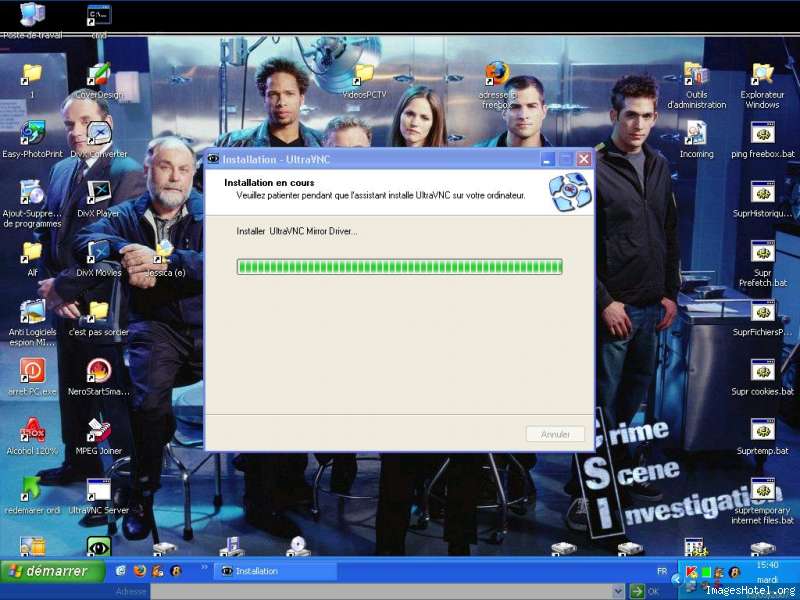This screenshot has height=600, width=800.
Task: Select the ping freebox.bat file
Action: click(762, 133)
